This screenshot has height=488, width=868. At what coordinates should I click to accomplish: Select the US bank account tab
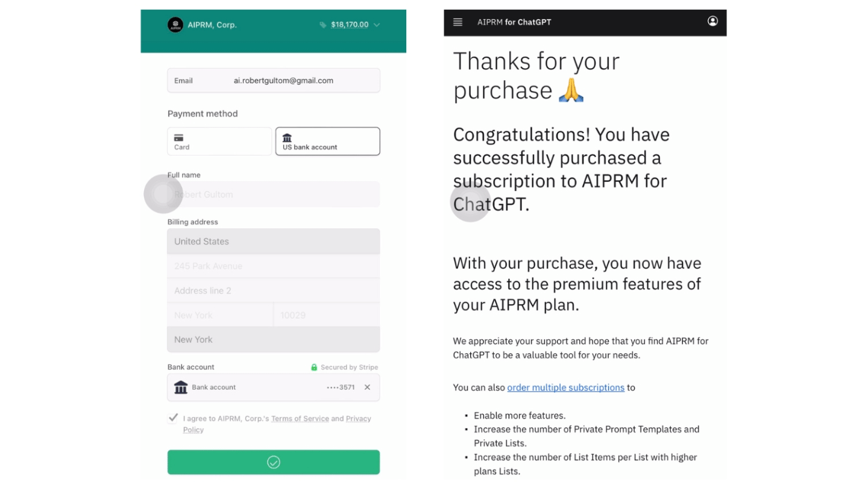pyautogui.click(x=327, y=141)
